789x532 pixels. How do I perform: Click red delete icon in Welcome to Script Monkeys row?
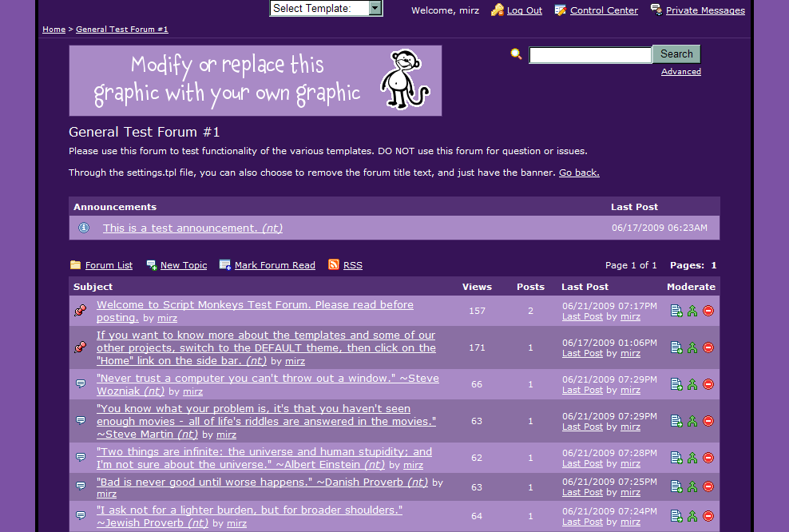(x=708, y=311)
